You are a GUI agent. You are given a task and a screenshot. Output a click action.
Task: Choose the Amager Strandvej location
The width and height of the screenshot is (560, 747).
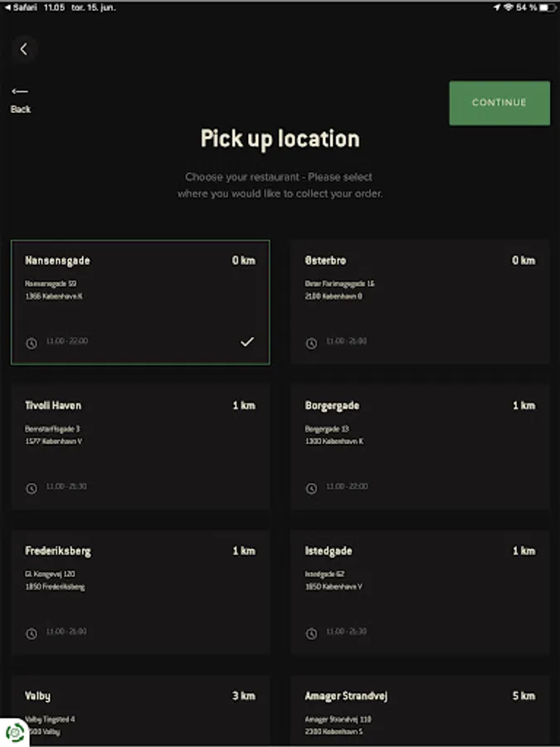click(x=420, y=710)
